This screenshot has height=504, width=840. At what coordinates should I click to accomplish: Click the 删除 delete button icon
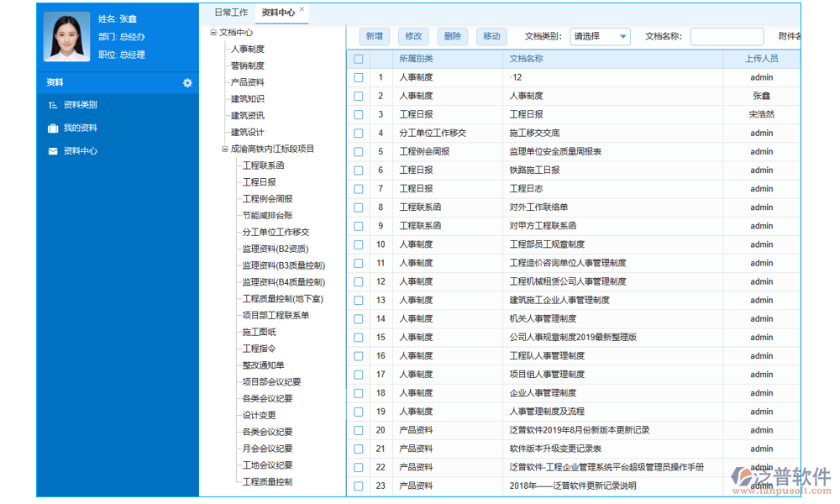(x=451, y=36)
